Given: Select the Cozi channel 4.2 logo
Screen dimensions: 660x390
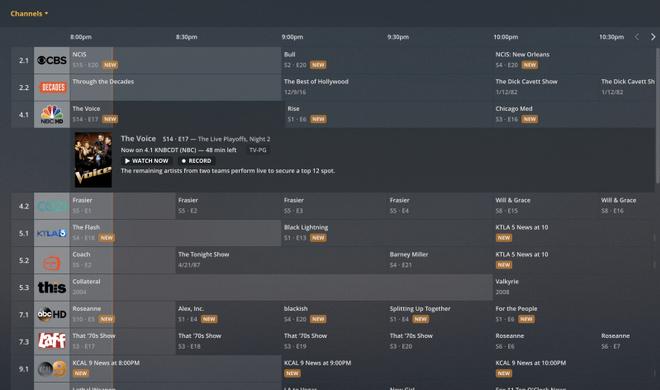Looking at the screenshot, I should (52, 206).
